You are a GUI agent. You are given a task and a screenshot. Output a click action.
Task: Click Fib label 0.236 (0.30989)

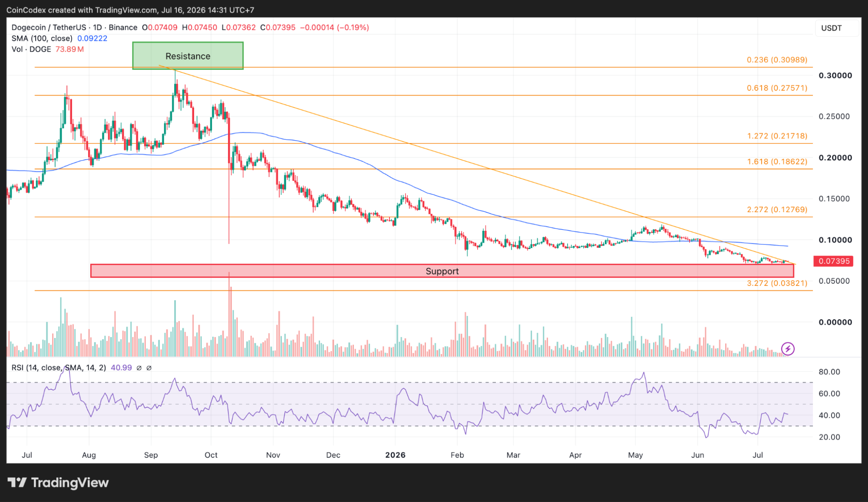[x=777, y=60]
